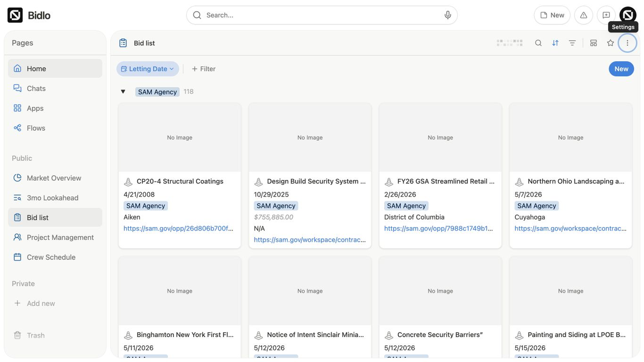Open Crew Schedule page
Screen dimensions: 644x362
55,257
